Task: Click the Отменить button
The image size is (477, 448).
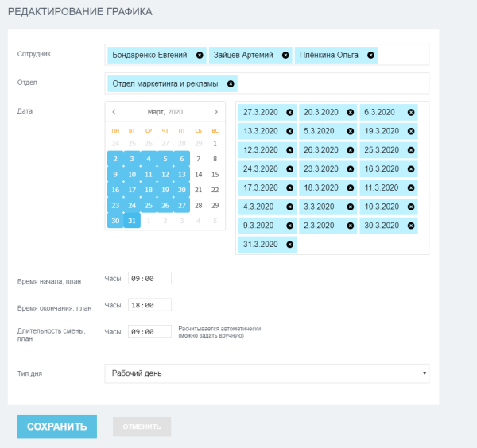Action: [x=142, y=427]
